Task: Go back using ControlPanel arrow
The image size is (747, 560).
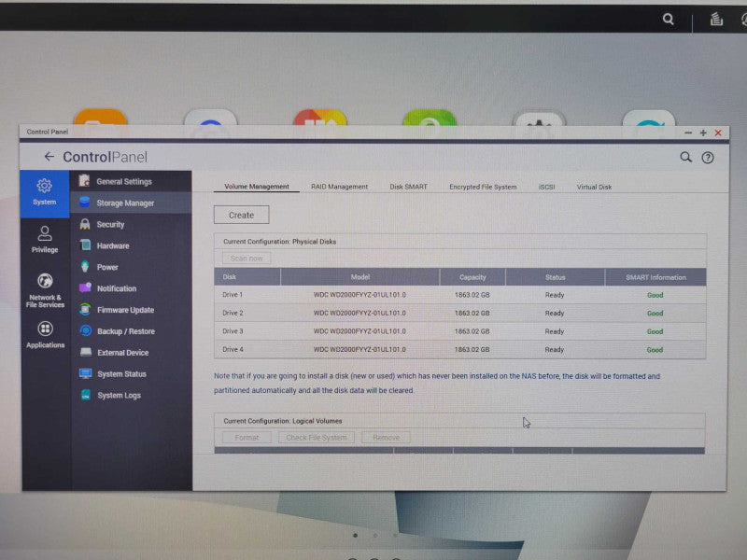Action: pyautogui.click(x=49, y=157)
